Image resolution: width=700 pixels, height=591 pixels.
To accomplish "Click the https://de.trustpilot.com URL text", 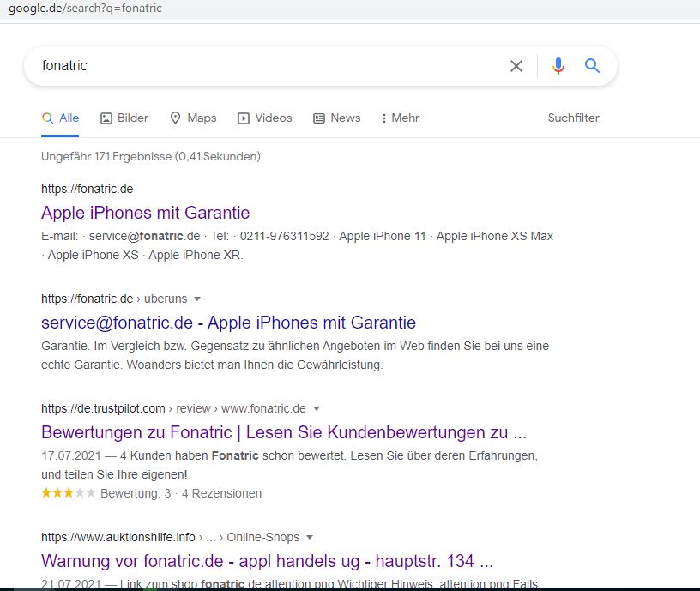I will (x=103, y=408).
